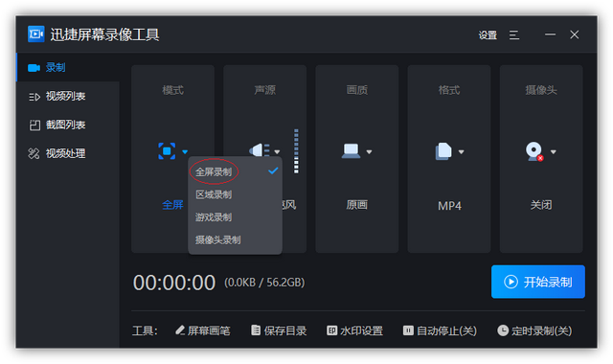
Task: Select 全屏录制 in the mode menu
Action: pos(235,171)
